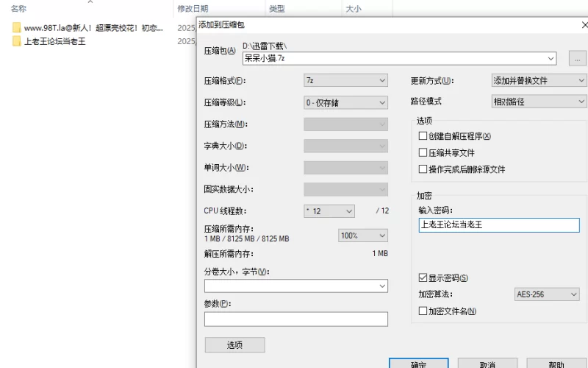
Task: Close the 添加到压缩包 dialog
Action: (584, 25)
